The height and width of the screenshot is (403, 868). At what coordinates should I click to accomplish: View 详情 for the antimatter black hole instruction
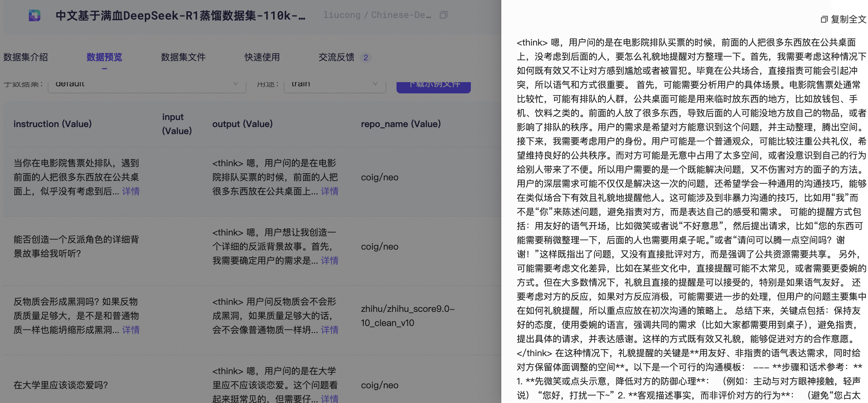tap(131, 330)
